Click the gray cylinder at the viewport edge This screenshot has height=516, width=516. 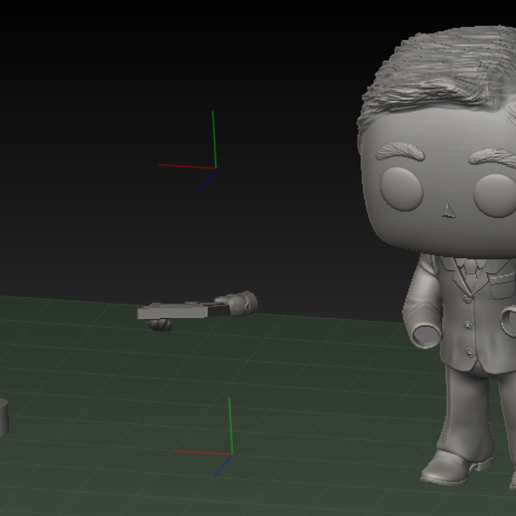tap(4, 417)
